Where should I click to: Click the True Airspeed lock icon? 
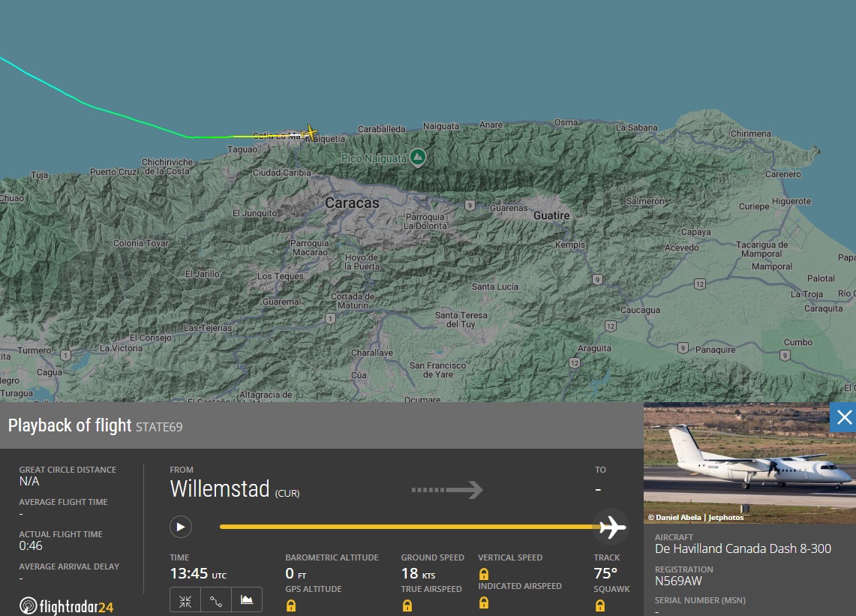click(x=407, y=605)
